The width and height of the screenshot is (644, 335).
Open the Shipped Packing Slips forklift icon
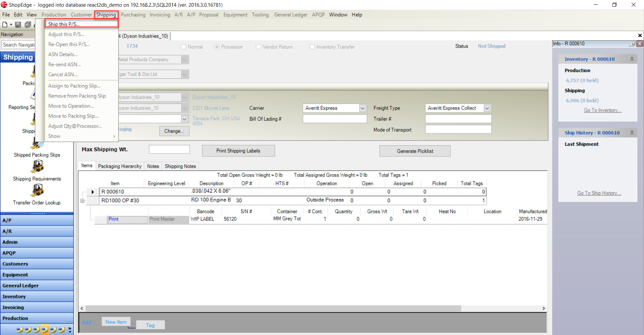[x=37, y=145]
